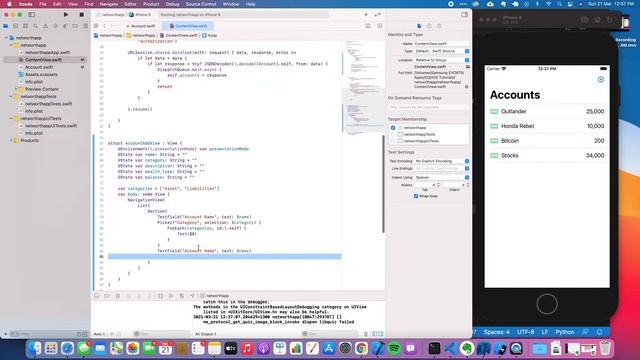Enable networthappTests target membership checkbox
Viewport: 640px width, 360px height.
(x=393, y=134)
